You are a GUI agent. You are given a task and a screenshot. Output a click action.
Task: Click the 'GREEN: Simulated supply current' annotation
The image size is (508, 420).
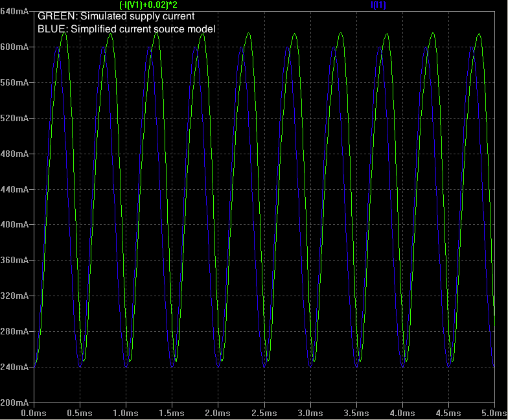pyautogui.click(x=116, y=16)
